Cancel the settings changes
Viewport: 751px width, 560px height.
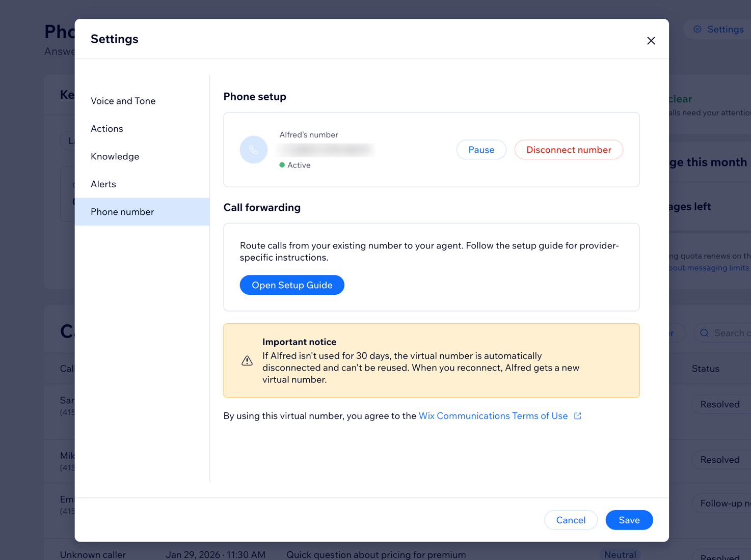[x=571, y=520]
